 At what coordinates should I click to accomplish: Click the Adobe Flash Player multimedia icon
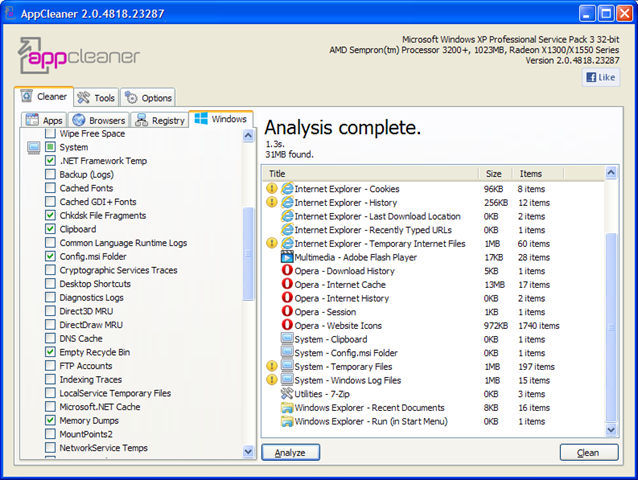pyautogui.click(x=287, y=257)
